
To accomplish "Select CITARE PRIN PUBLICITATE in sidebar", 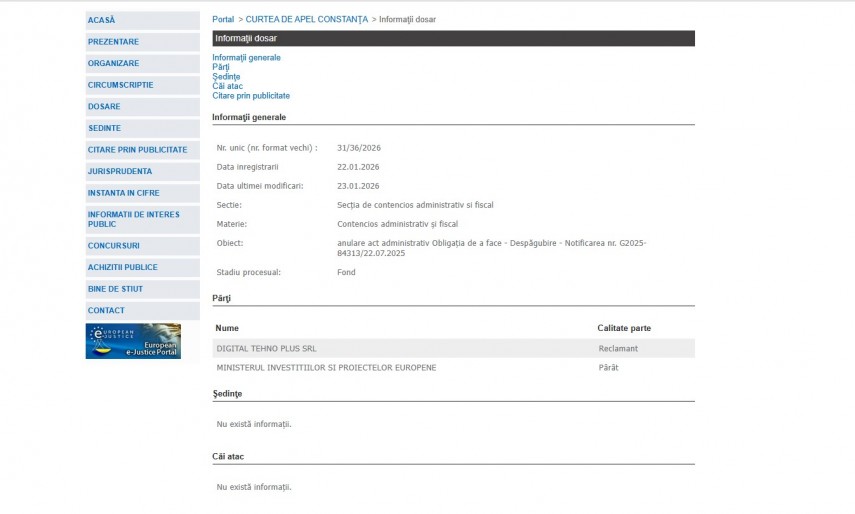I will [137, 150].
